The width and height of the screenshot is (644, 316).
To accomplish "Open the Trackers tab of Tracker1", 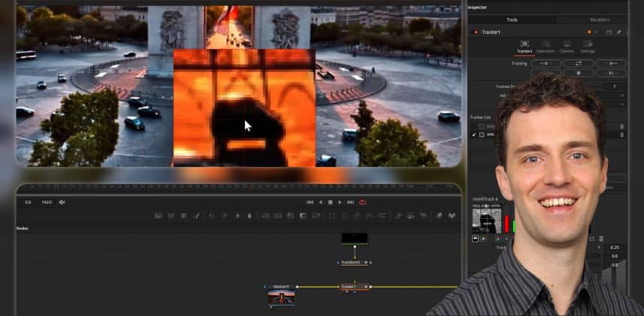I will (525, 47).
